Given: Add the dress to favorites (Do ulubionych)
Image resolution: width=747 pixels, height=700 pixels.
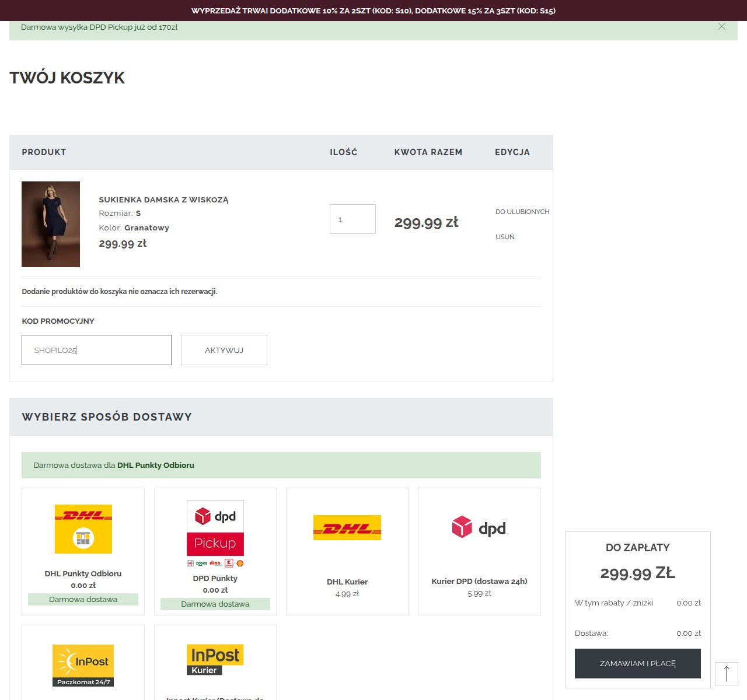Looking at the screenshot, I should pos(522,212).
